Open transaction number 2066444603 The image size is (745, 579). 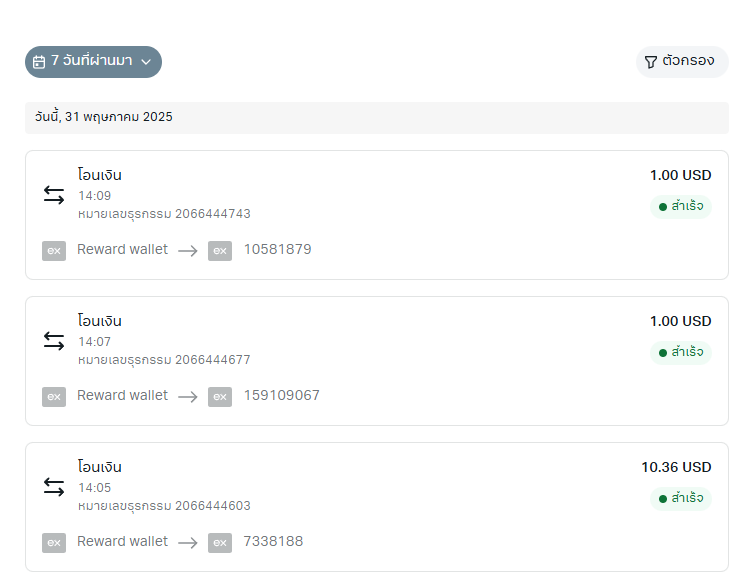pyautogui.click(x=164, y=506)
